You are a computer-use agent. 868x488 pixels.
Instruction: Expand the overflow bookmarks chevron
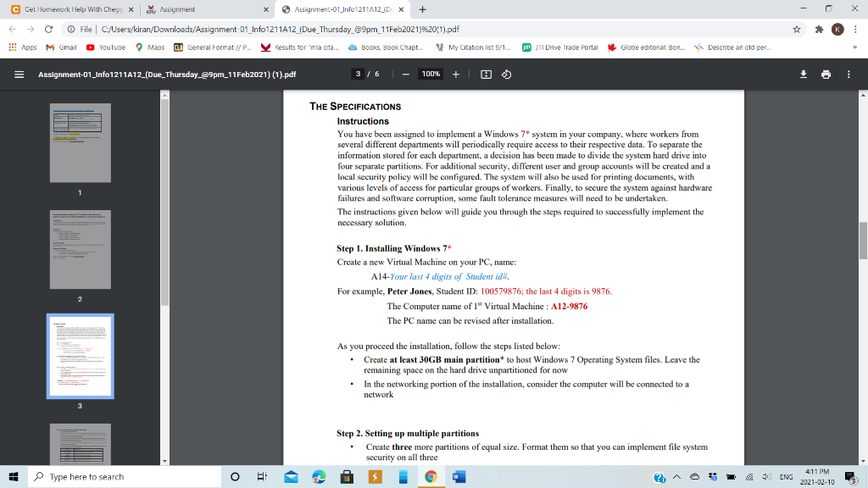tap(857, 47)
